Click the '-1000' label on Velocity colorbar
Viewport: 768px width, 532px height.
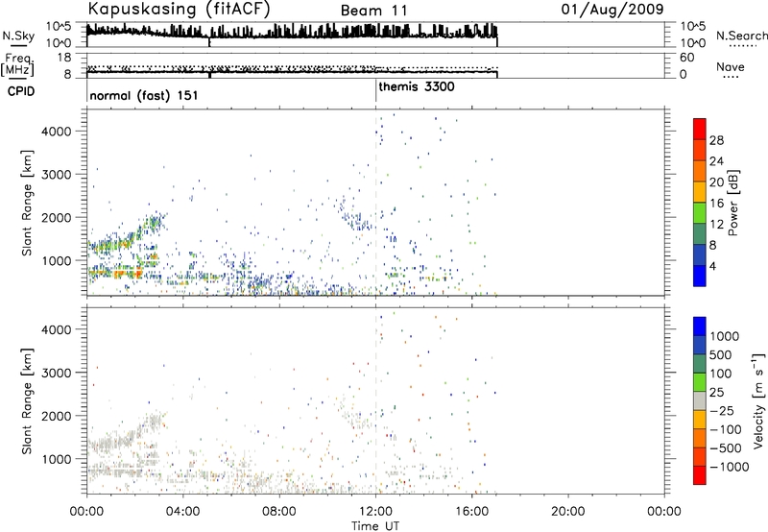pyautogui.click(x=730, y=467)
